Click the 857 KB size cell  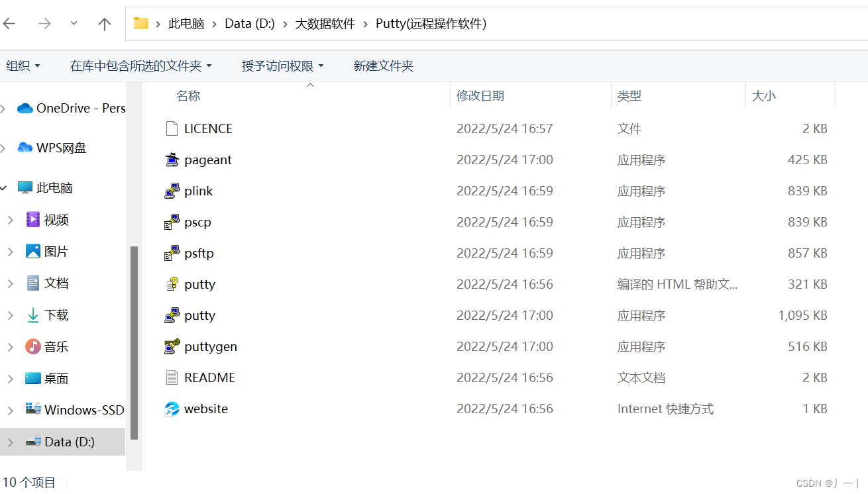pos(808,253)
